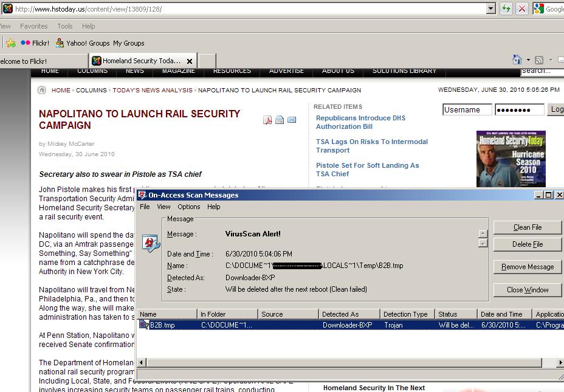The width and height of the screenshot is (564, 392).
Task: Click the browser refresh icon
Action: point(506,9)
